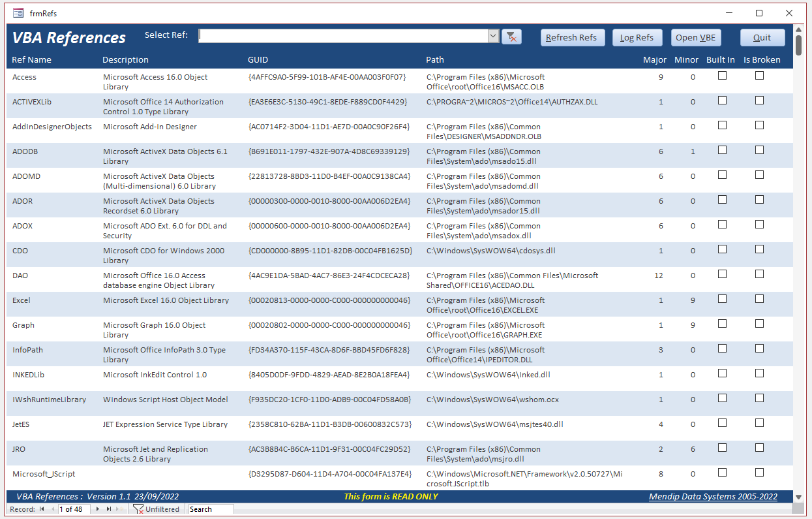Check Is Broken for the JRO reference
Image resolution: width=812 pixels, height=519 pixels.
759,448
